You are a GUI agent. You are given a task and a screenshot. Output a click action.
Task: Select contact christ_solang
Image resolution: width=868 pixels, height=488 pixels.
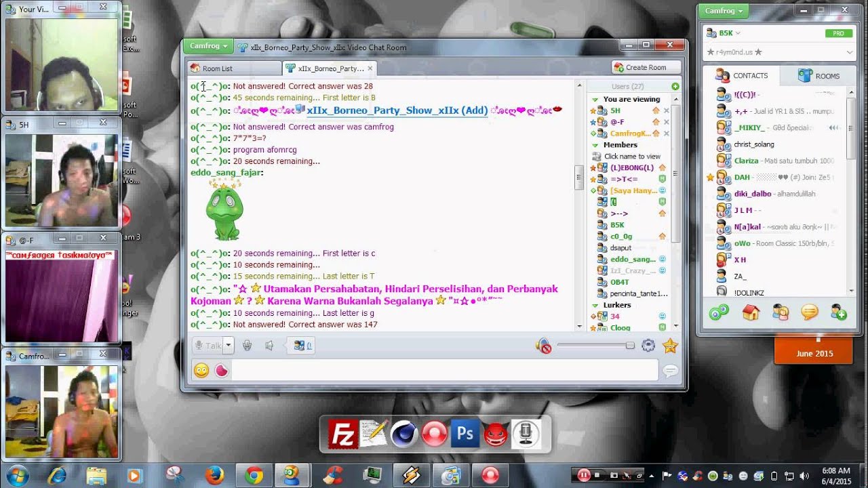point(754,144)
